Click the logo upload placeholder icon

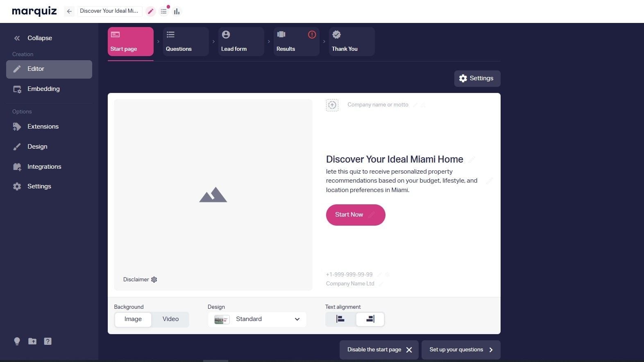tap(332, 105)
